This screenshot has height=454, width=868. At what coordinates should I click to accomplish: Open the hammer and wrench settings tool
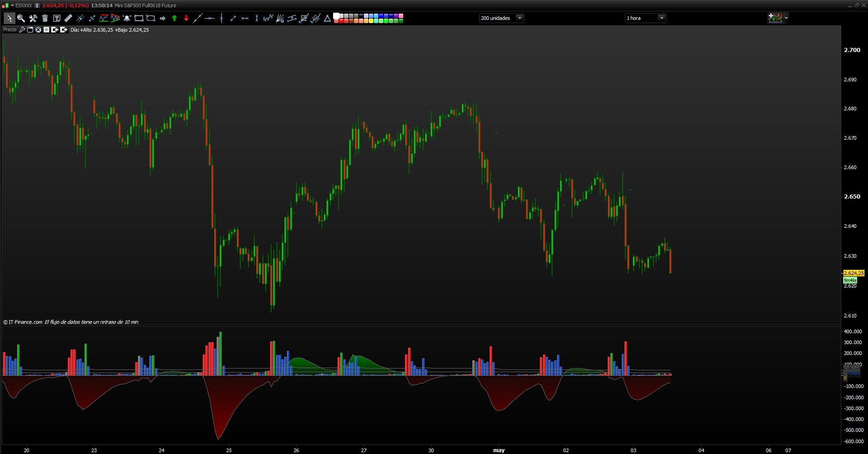[x=33, y=18]
